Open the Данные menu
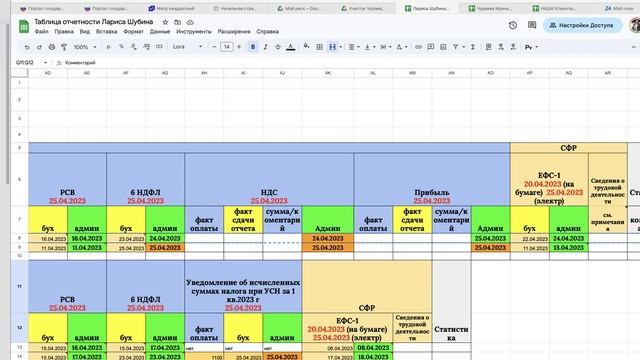The width and height of the screenshot is (640, 360). coord(160,31)
